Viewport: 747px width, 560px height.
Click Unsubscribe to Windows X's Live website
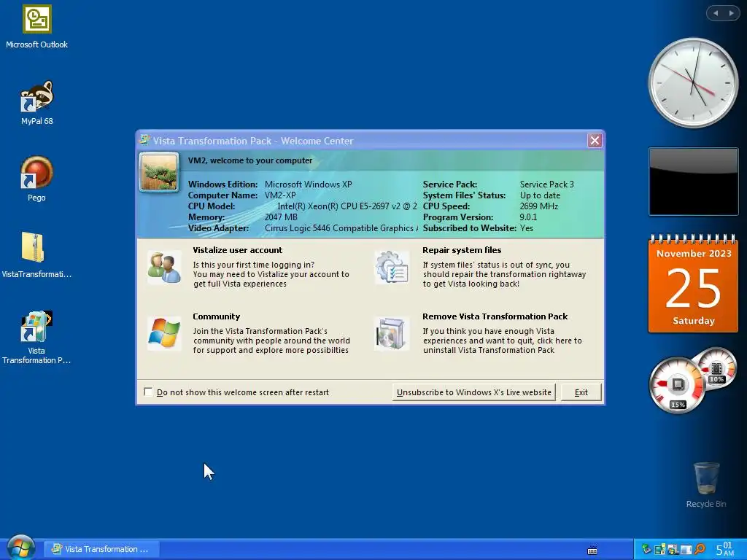pyautogui.click(x=473, y=392)
